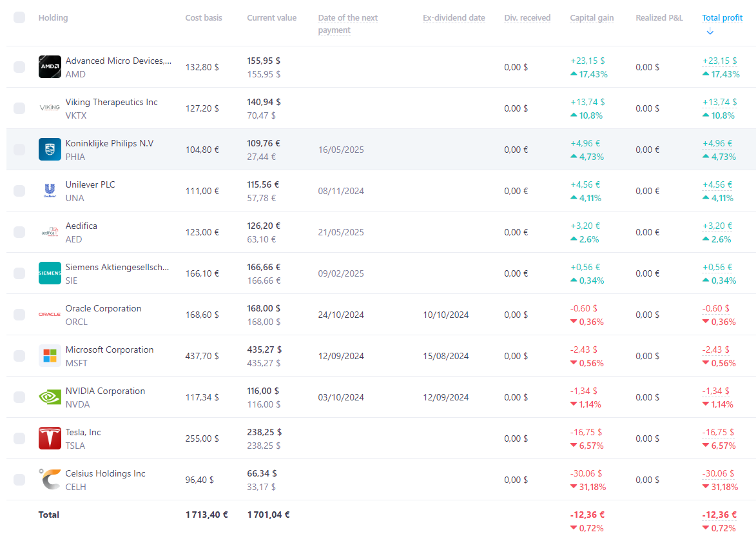Click the NVIDIA green eye logo
The image size is (756, 541).
(50, 397)
